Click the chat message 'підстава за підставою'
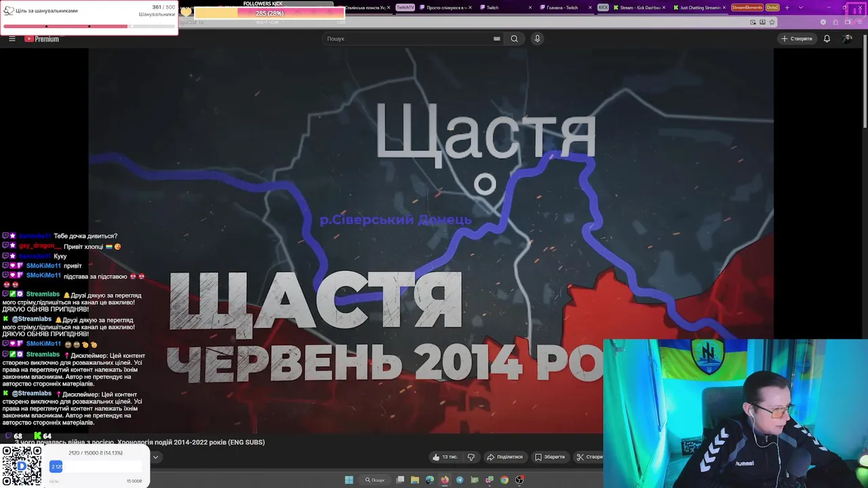 (96, 276)
